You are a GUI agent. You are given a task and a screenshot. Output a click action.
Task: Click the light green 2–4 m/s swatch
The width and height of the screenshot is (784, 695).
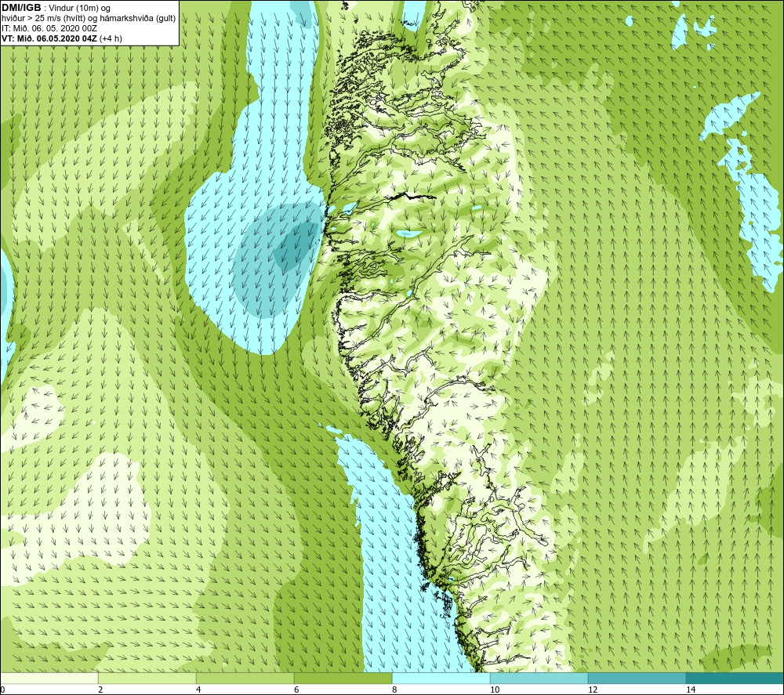click(147, 679)
